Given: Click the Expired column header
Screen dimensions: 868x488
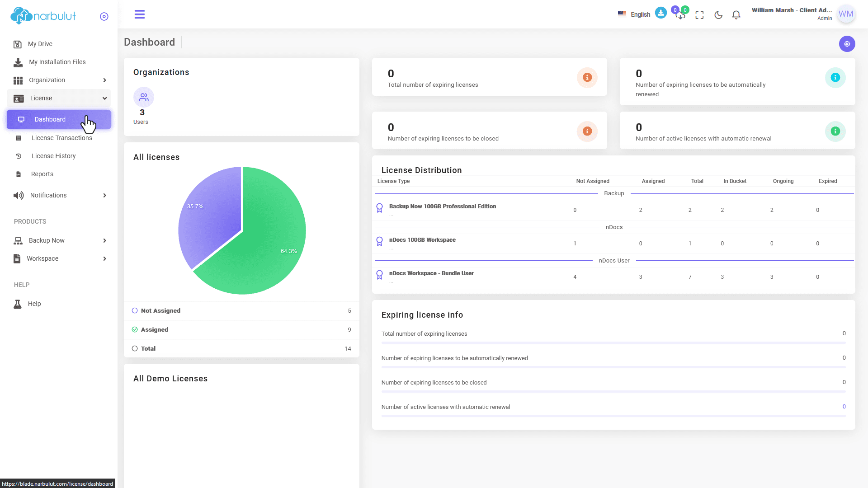Looking at the screenshot, I should tap(828, 181).
